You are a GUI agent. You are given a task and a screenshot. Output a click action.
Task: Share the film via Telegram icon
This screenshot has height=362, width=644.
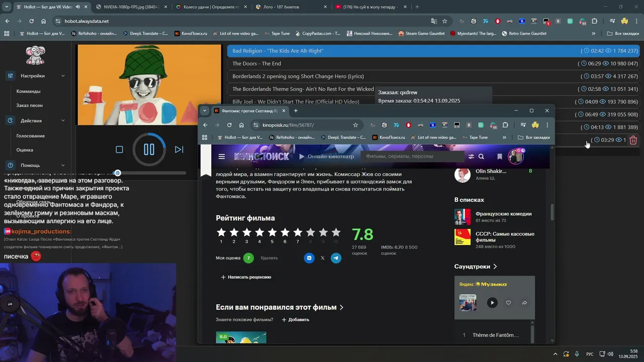(x=336, y=258)
